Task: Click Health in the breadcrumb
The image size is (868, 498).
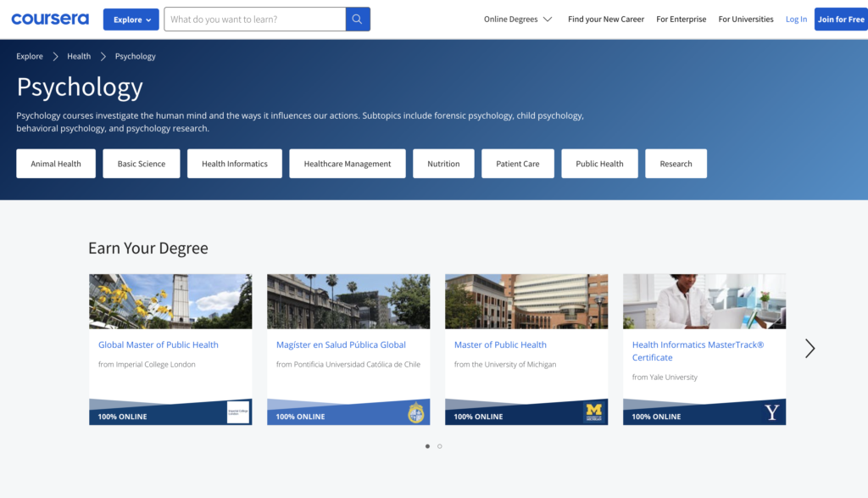Action: [79, 56]
